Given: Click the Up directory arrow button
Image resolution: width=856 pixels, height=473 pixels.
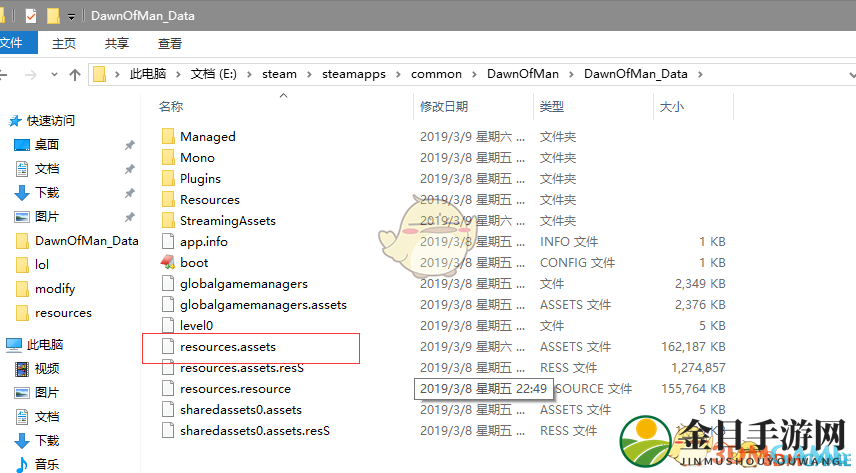Looking at the screenshot, I should coord(75,75).
